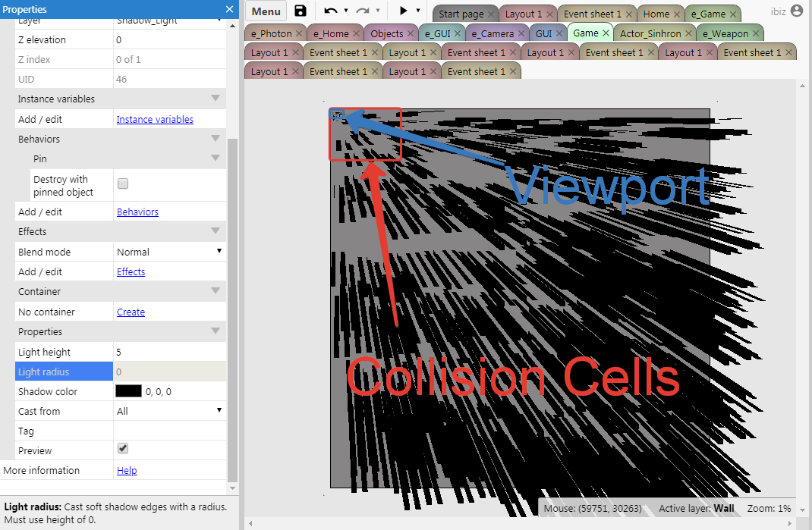Switch to the Objects tab

point(387,33)
